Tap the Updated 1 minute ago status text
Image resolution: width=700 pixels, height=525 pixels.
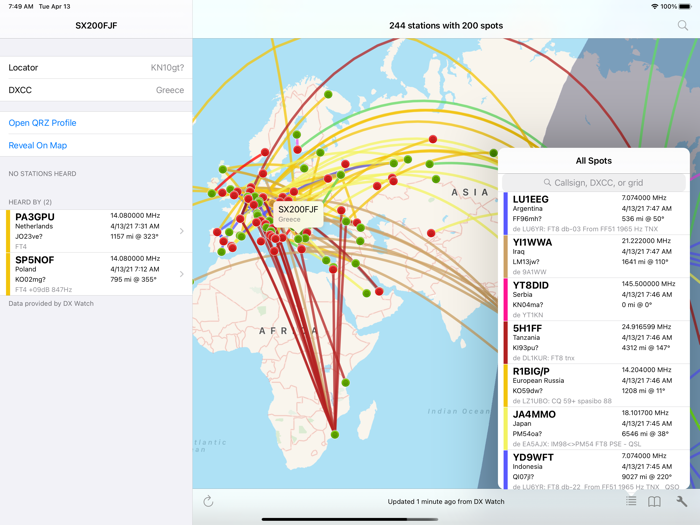click(x=446, y=501)
